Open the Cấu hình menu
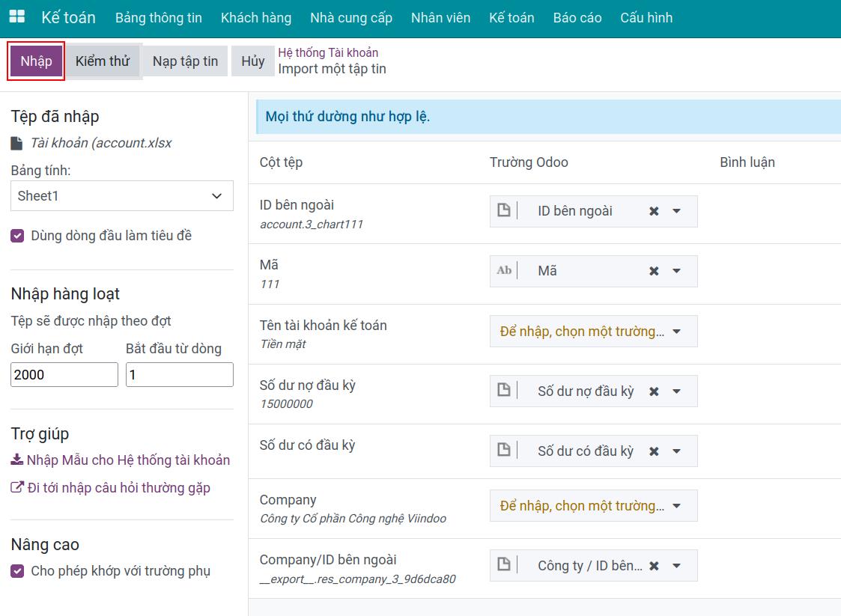This screenshot has width=841, height=616. click(x=646, y=18)
